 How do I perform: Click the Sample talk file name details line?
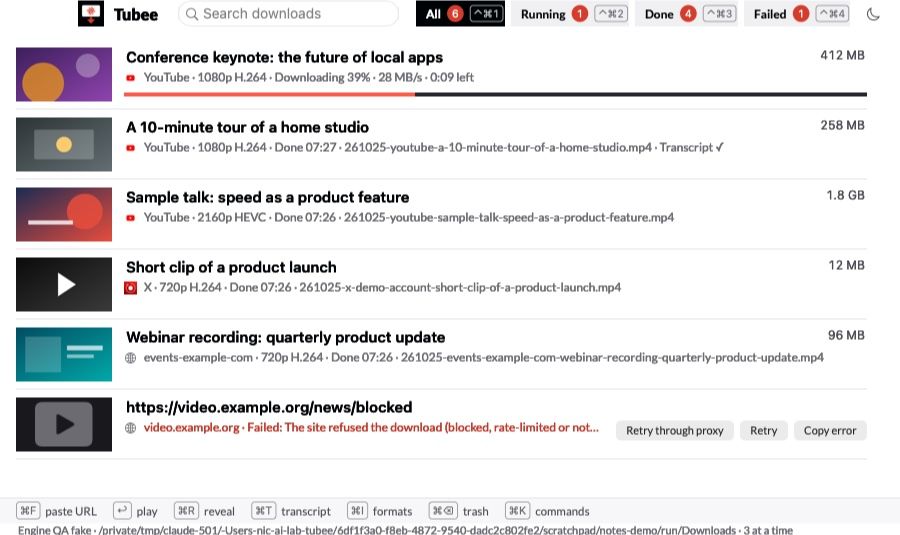pyautogui.click(x=409, y=218)
